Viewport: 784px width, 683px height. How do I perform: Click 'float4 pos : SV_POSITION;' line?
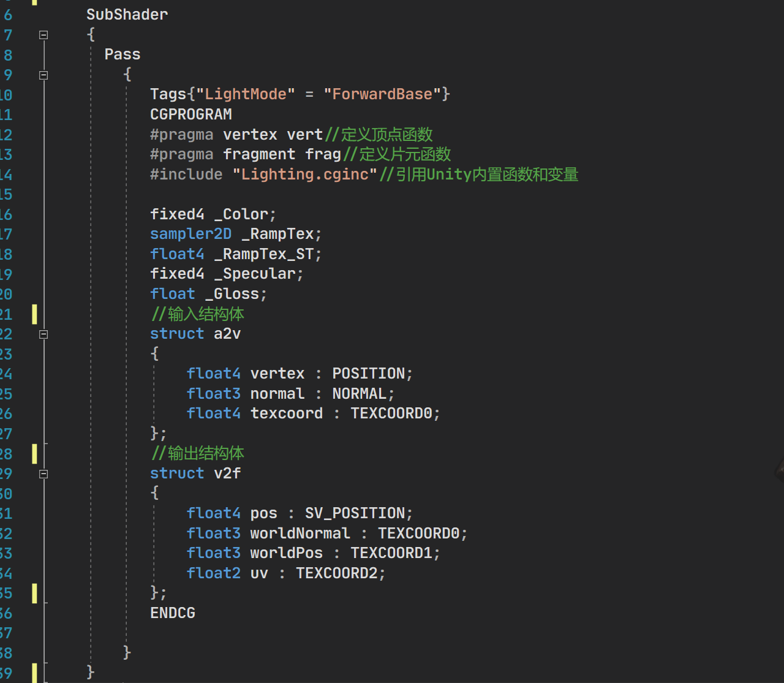coord(300,513)
